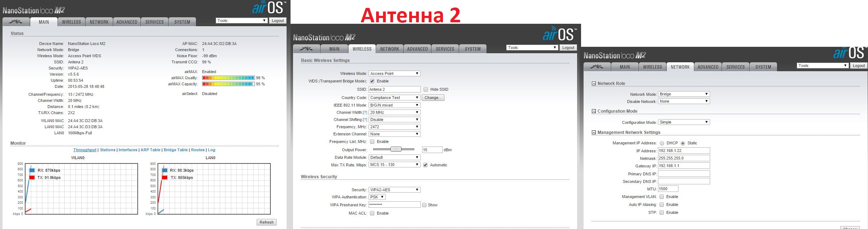Click the airMAX Capacity bar

coord(228,84)
